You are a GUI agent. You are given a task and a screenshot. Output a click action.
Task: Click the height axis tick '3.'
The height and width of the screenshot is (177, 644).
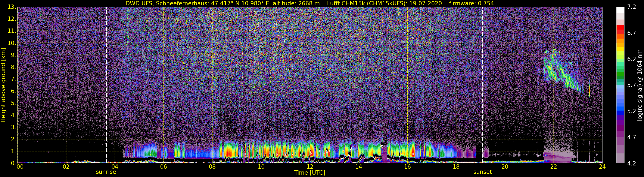pyautogui.click(x=13, y=127)
